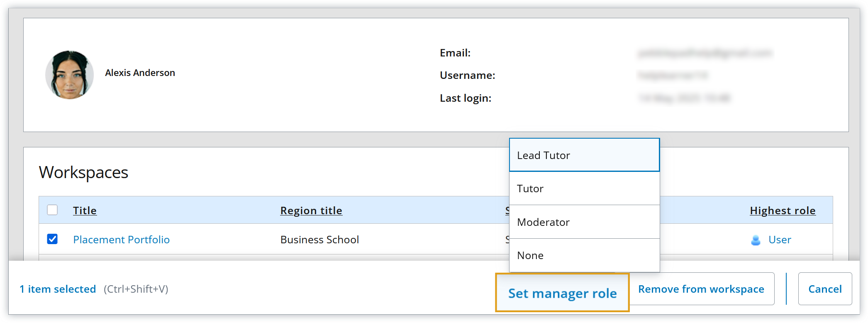Click the 1 item selected link
This screenshot has height=323, width=868.
click(58, 289)
